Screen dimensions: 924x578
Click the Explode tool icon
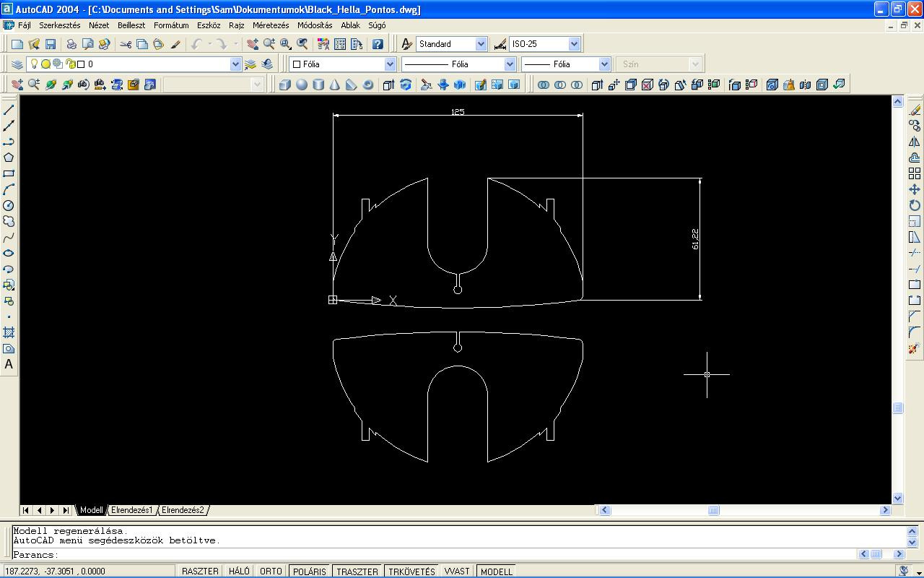tap(915, 348)
